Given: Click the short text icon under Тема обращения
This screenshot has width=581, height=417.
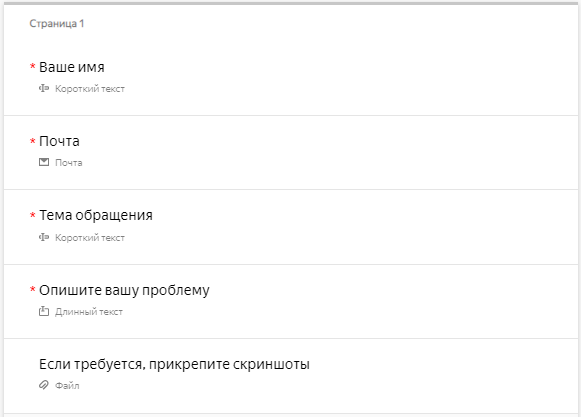Looking at the screenshot, I should [x=44, y=237].
